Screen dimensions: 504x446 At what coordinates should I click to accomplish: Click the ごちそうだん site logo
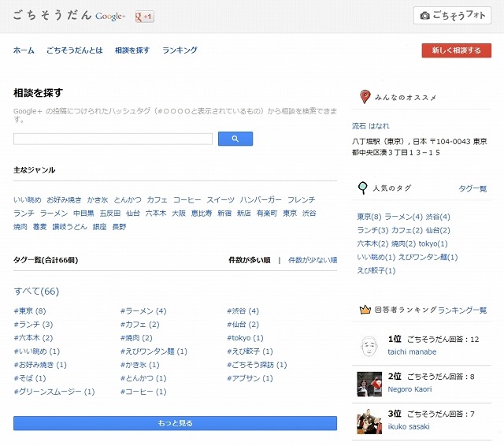pyautogui.click(x=69, y=16)
